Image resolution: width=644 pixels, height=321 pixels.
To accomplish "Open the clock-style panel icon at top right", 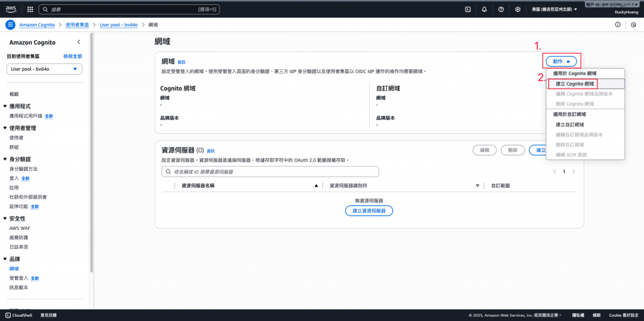I will [x=634, y=24].
